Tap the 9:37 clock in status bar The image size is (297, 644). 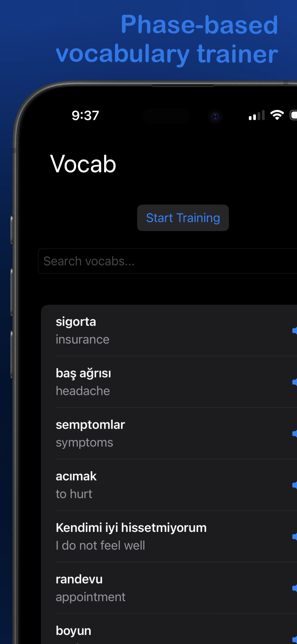(85, 115)
